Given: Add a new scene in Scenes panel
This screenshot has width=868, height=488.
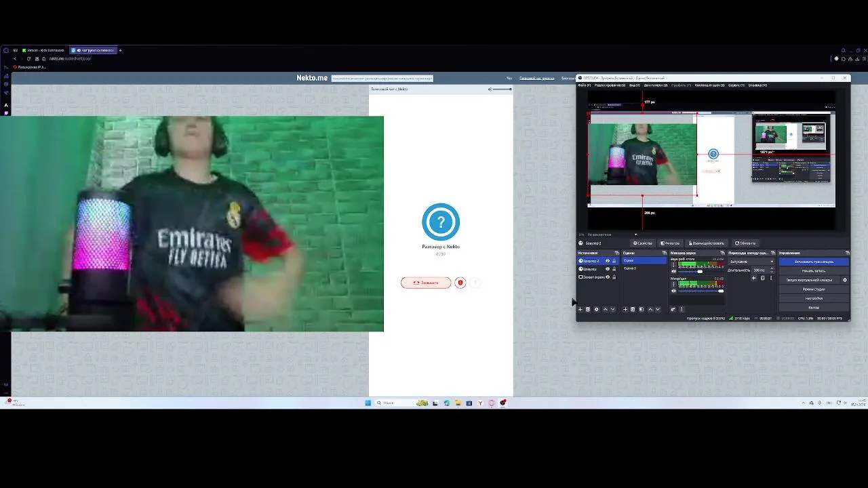Looking at the screenshot, I should [x=625, y=310].
